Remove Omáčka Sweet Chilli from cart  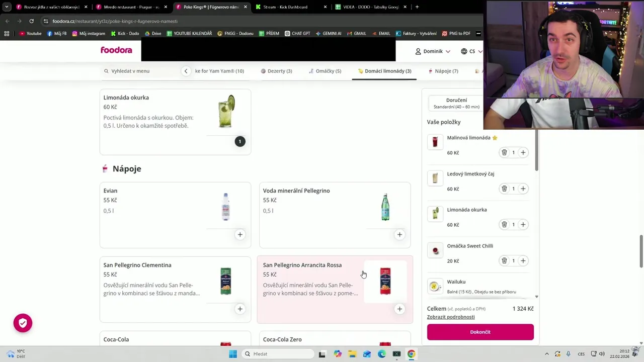[504, 260]
